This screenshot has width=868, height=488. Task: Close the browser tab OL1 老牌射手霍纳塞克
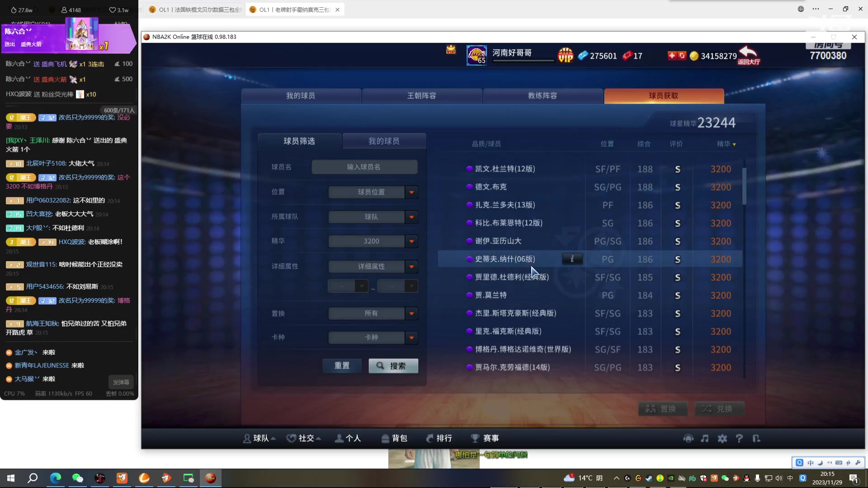(x=337, y=9)
